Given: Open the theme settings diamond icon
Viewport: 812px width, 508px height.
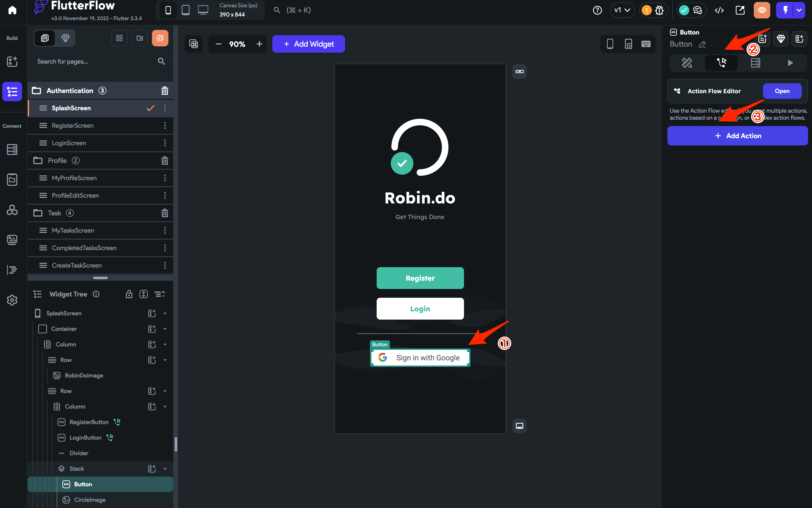Looking at the screenshot, I should 66,38.
